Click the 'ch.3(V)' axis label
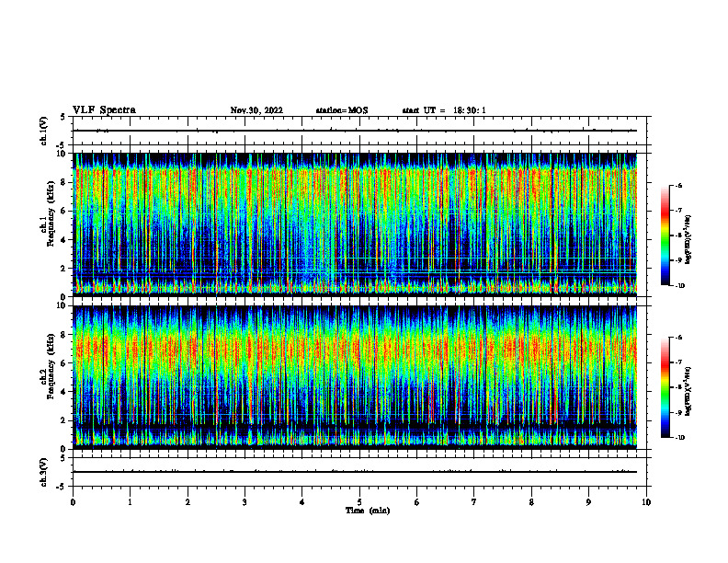728x563 pixels. pos(44,472)
